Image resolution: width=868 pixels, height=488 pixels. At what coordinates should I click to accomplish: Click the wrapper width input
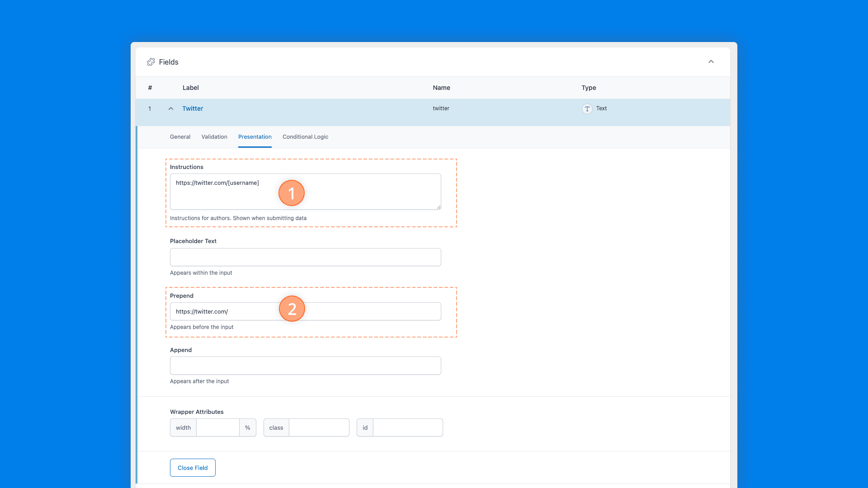(217, 427)
